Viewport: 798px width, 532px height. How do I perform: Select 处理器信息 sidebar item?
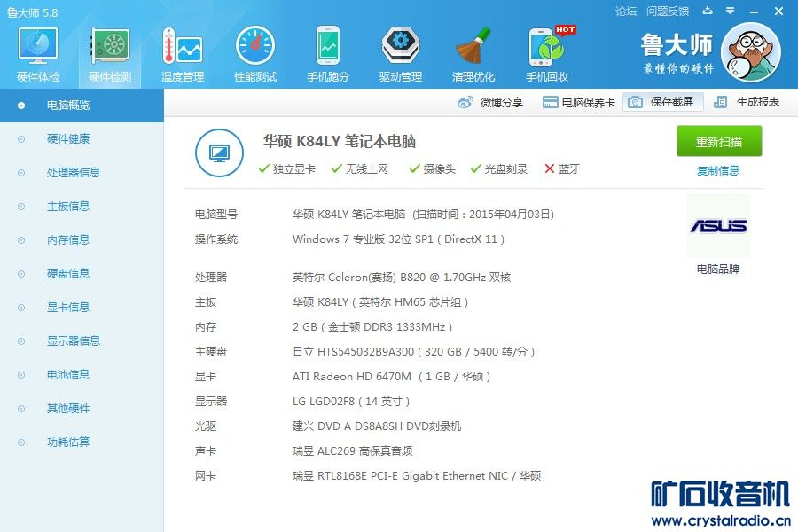coord(82,173)
